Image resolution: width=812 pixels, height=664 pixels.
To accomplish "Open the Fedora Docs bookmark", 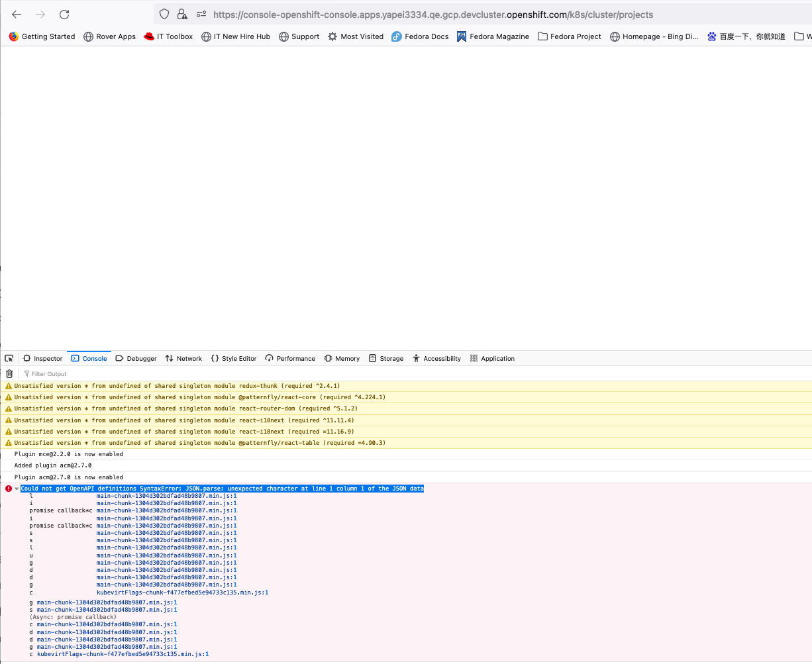I will click(420, 36).
